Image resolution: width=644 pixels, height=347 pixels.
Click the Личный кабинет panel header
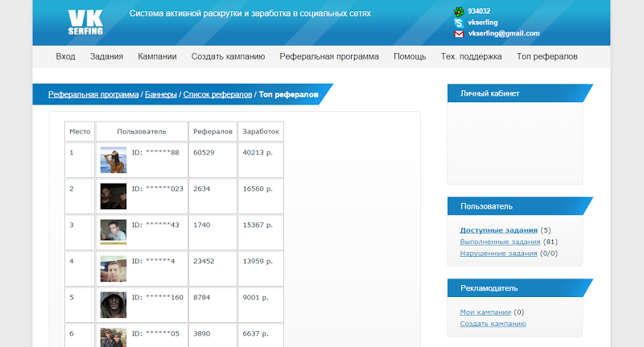(x=519, y=93)
